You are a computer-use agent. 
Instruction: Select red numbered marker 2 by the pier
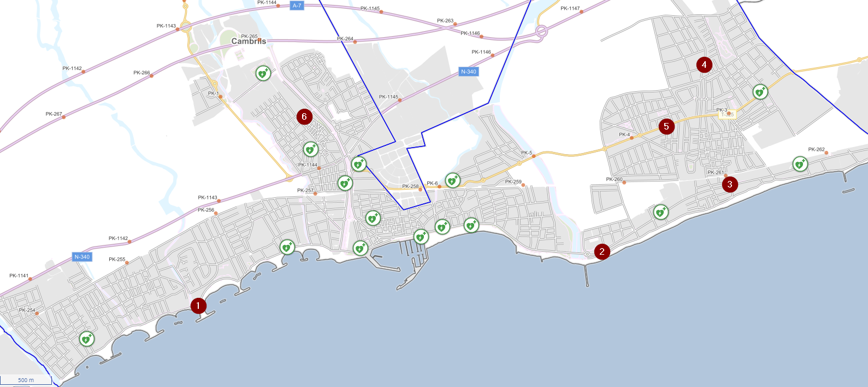pos(602,251)
